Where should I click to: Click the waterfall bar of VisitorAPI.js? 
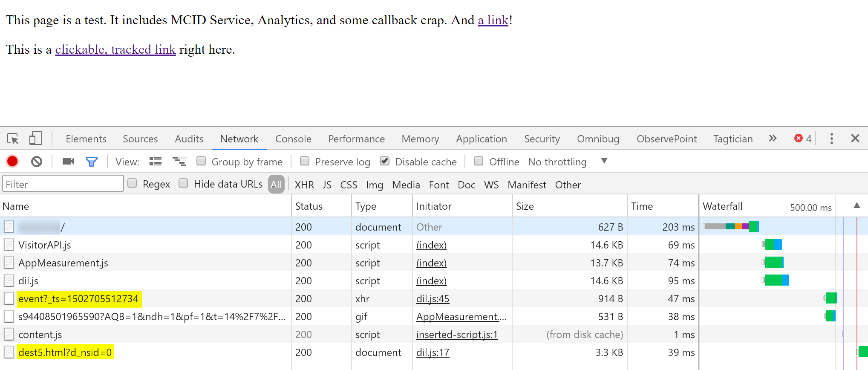(773, 245)
